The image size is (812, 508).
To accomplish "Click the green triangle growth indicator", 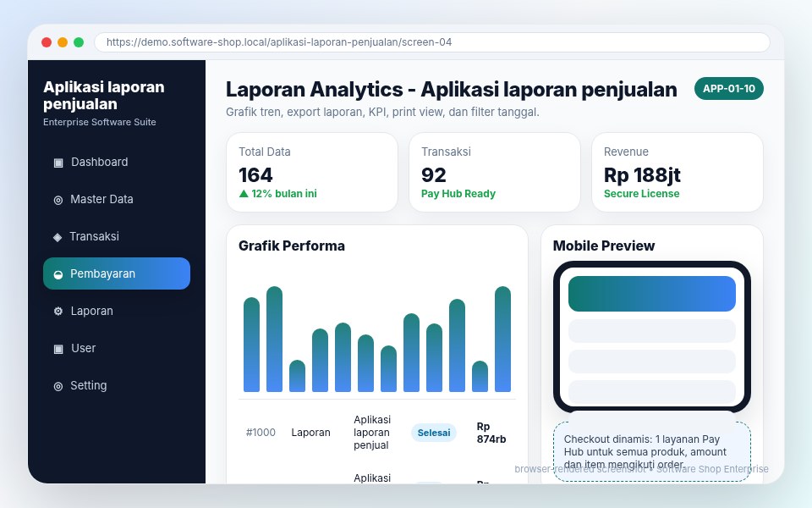I will click(x=244, y=193).
